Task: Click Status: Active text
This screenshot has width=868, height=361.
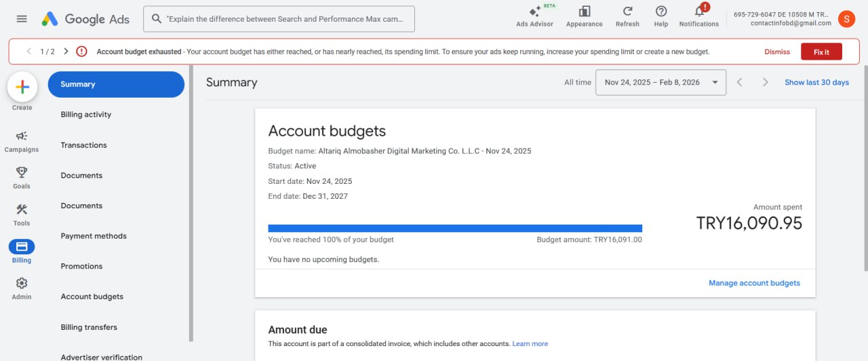Action: click(292, 166)
